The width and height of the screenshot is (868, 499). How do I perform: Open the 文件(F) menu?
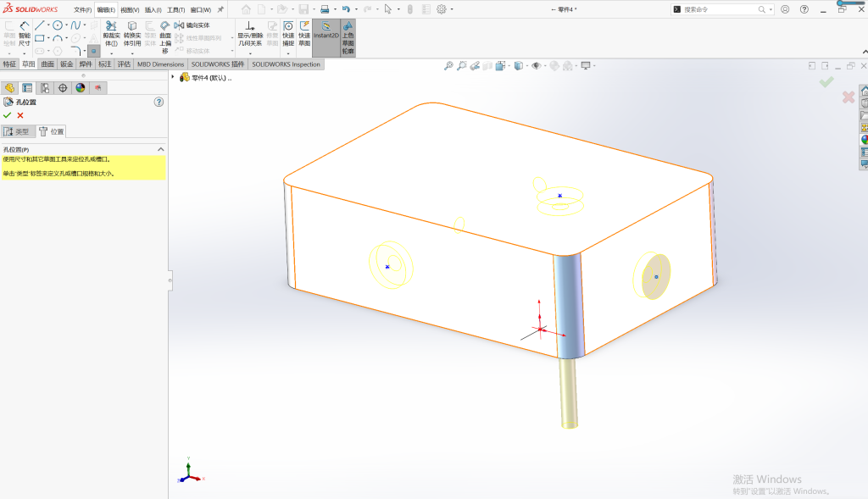pos(82,10)
